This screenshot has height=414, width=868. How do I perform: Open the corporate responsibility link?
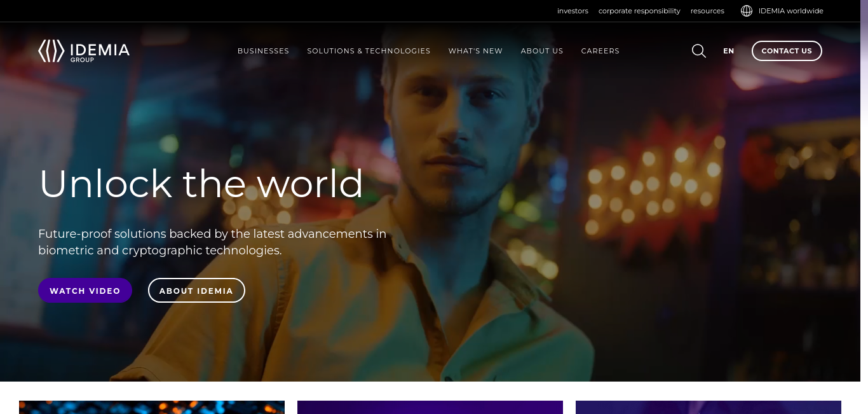pyautogui.click(x=639, y=11)
